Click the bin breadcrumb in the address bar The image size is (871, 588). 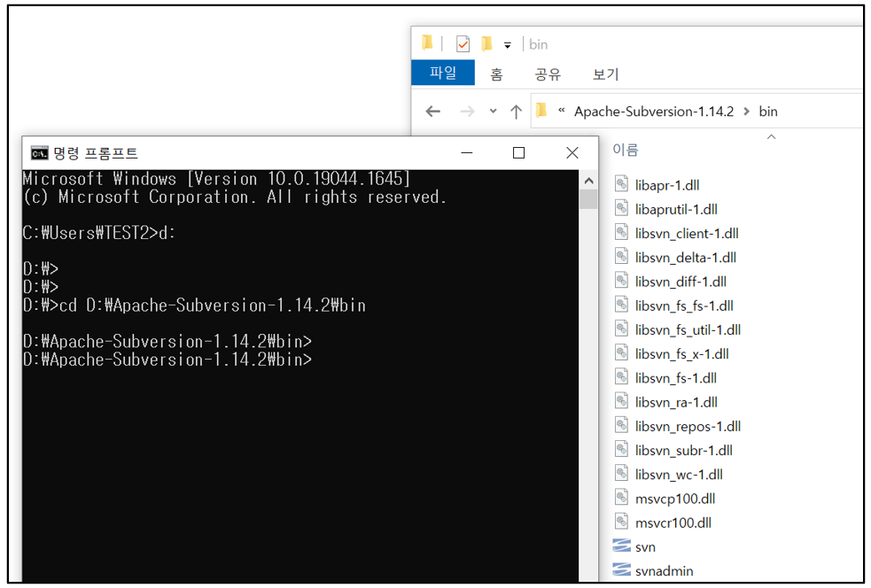[x=768, y=112]
